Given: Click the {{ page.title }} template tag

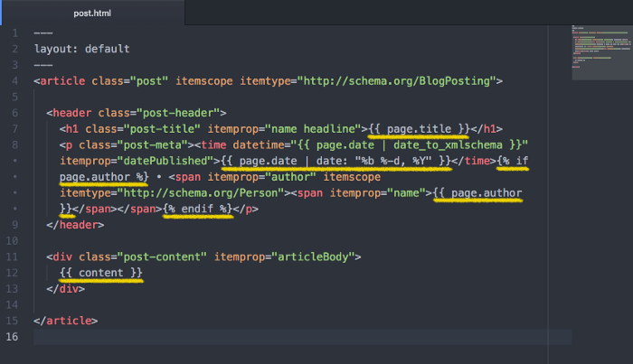Looking at the screenshot, I should 420,128.
